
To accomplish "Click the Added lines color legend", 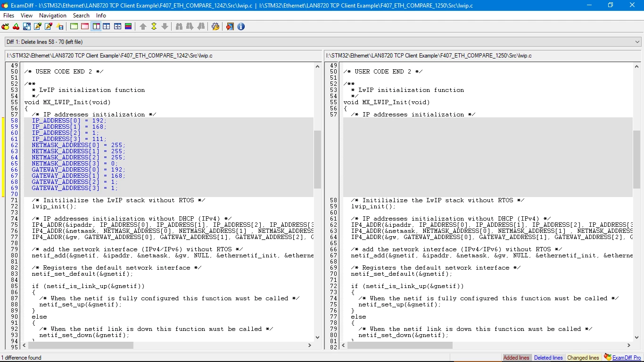I will pyautogui.click(x=516, y=358).
